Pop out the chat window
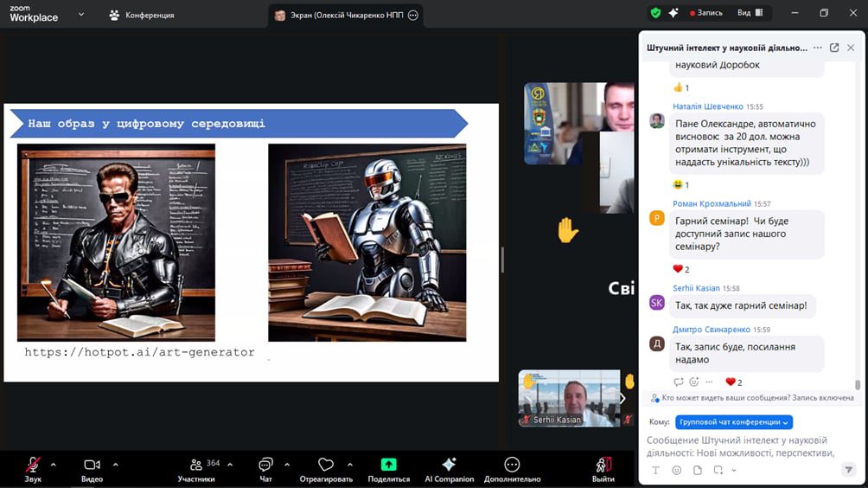The image size is (868, 488). pyautogui.click(x=834, y=48)
